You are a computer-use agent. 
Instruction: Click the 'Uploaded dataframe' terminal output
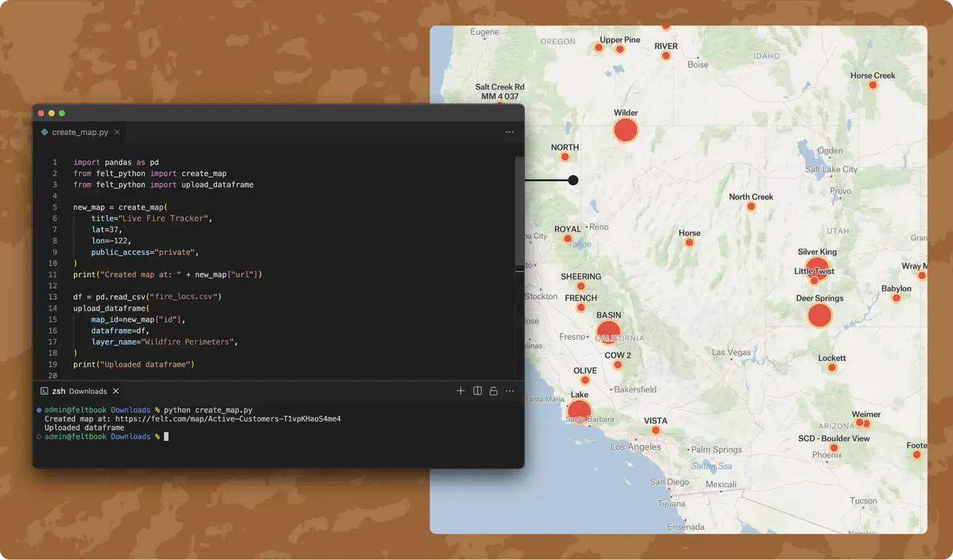coord(84,428)
